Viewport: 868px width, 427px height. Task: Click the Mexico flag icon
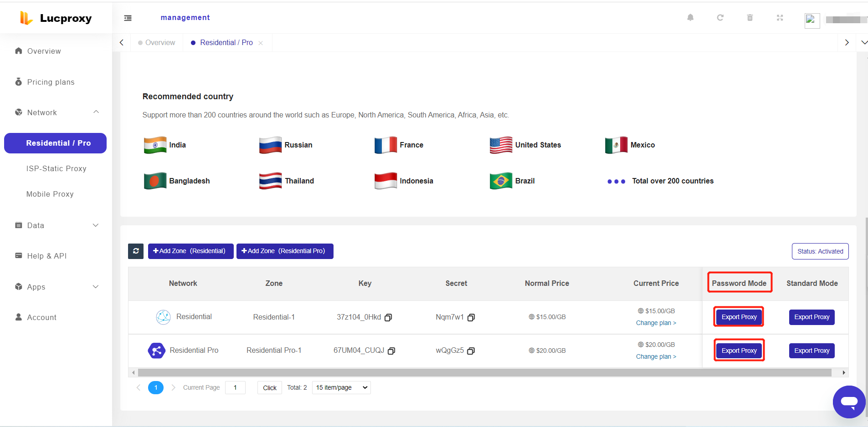pyautogui.click(x=616, y=145)
